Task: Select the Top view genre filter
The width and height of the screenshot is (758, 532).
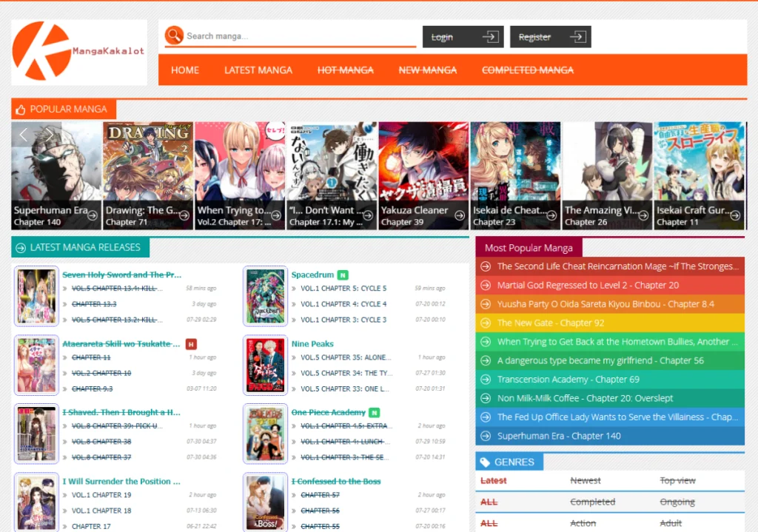Action: point(678,480)
